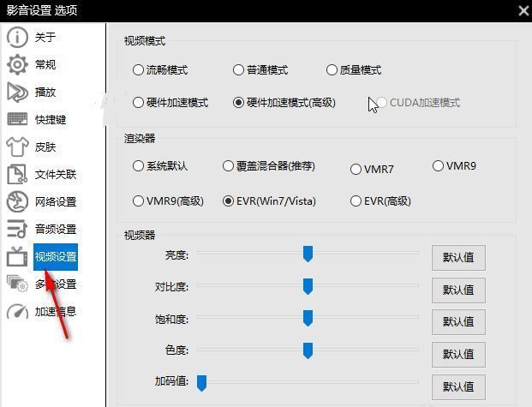Select 流畅模式 video mode
This screenshot has width=532, height=407.
(139, 70)
